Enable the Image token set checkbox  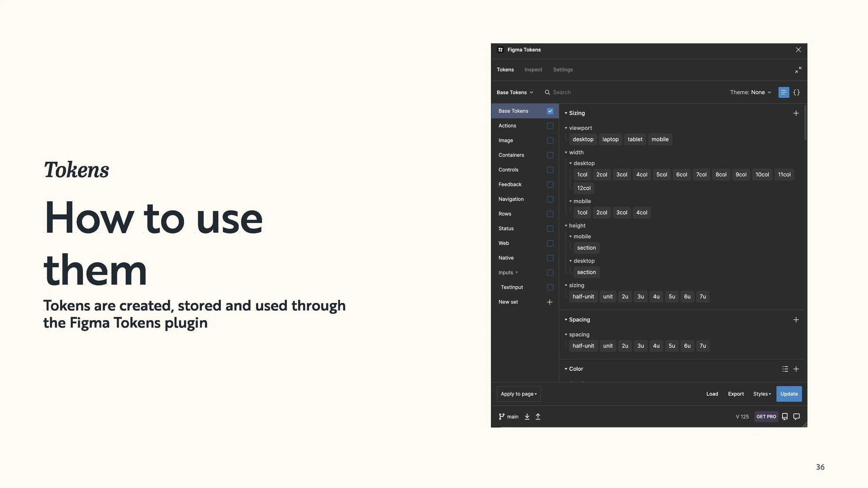click(550, 141)
